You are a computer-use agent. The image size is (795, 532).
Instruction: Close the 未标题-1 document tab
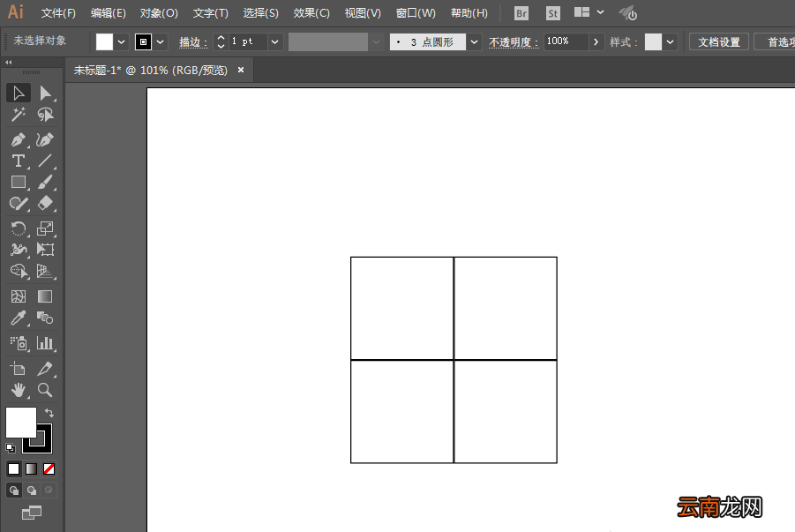[x=241, y=70]
